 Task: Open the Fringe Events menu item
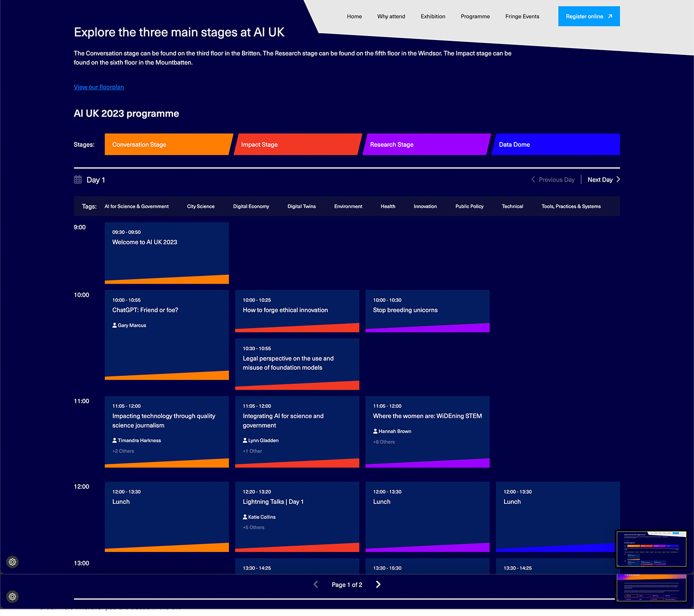click(x=522, y=16)
